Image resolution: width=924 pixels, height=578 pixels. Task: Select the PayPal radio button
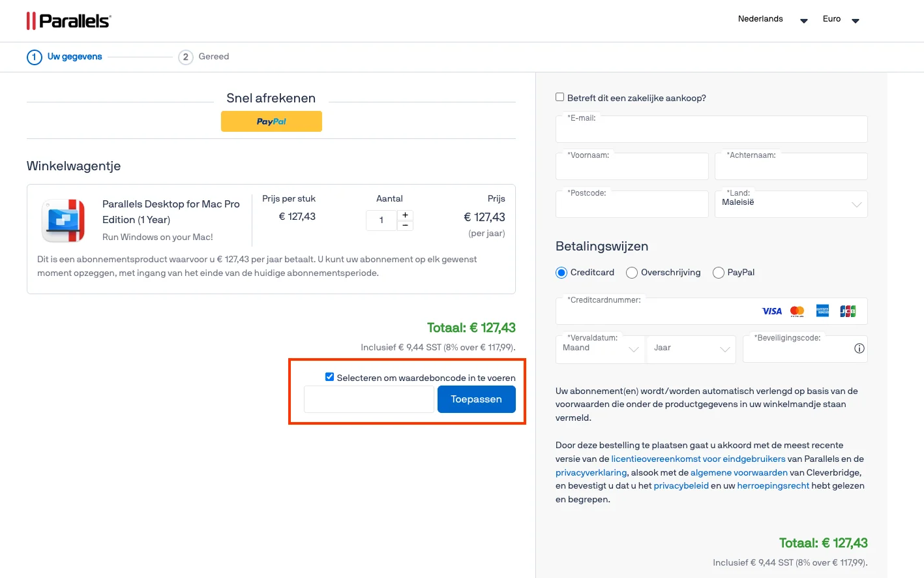tap(719, 273)
